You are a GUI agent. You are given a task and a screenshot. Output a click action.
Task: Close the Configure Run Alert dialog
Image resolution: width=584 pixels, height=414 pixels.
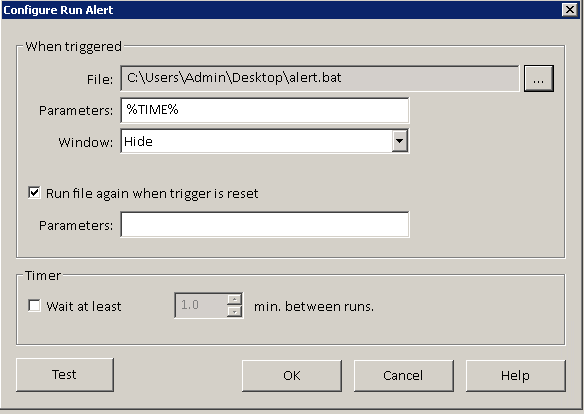569,9
